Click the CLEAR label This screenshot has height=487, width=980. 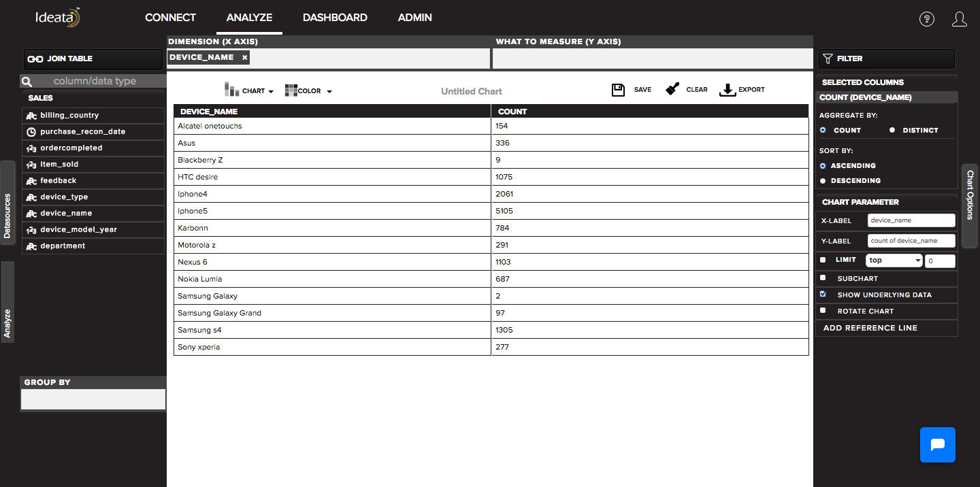point(697,90)
